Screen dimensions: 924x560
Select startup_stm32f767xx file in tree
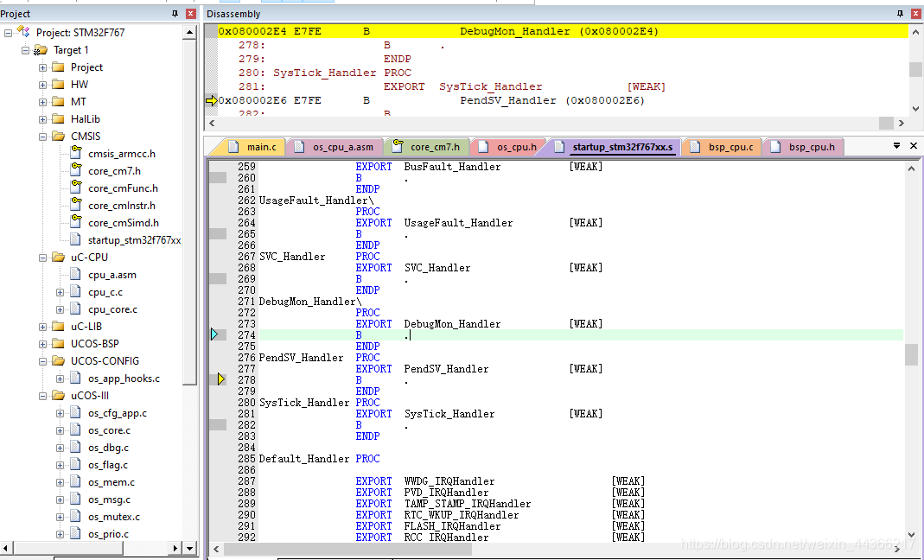point(134,240)
